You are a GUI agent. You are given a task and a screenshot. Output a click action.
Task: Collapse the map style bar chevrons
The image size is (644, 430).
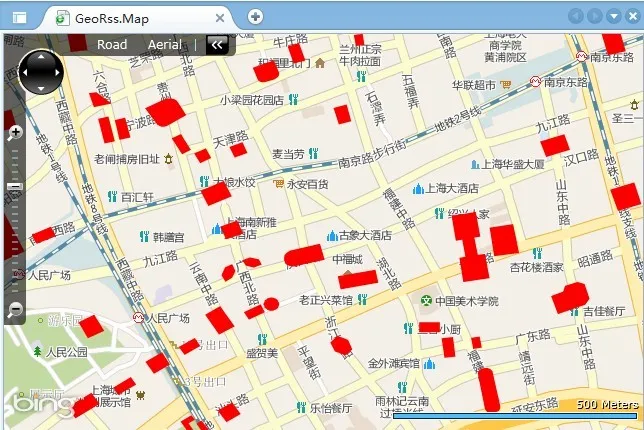coord(216,45)
